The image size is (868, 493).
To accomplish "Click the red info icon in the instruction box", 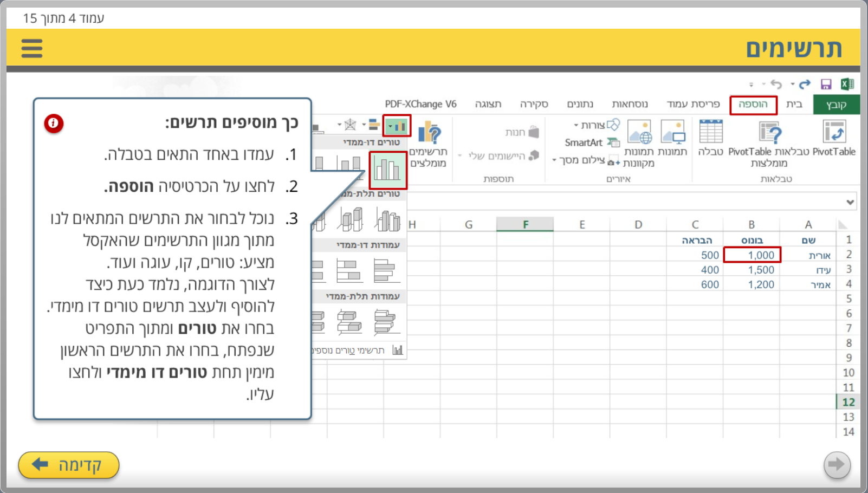I will pyautogui.click(x=54, y=123).
